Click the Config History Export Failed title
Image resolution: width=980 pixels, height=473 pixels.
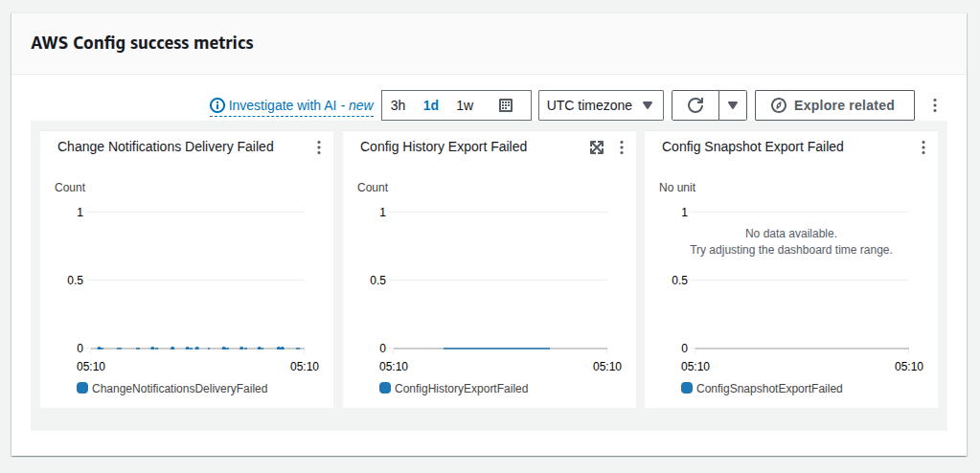click(444, 146)
